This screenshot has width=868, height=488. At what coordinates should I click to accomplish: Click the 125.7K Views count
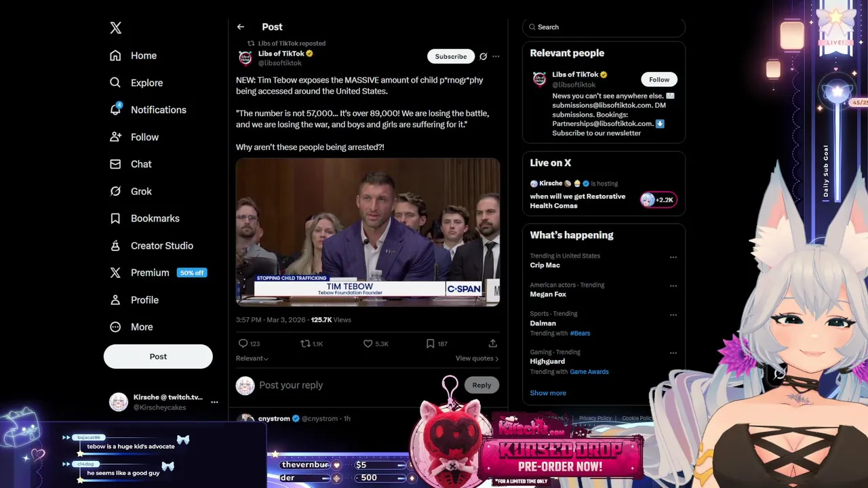(x=330, y=320)
